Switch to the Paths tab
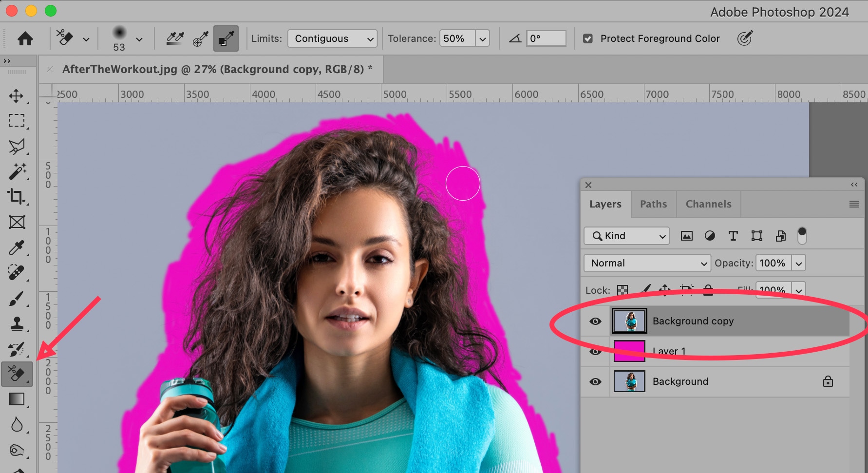The image size is (868, 473). click(653, 204)
